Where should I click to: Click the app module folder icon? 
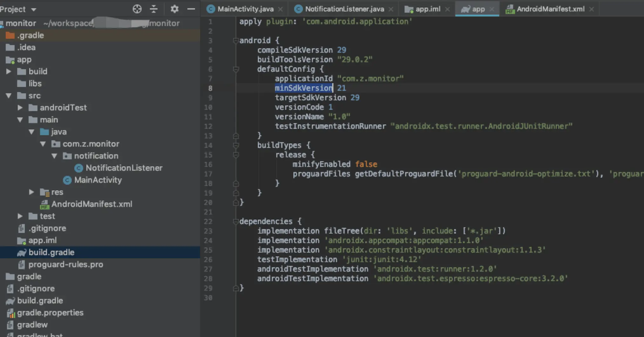coord(10,60)
